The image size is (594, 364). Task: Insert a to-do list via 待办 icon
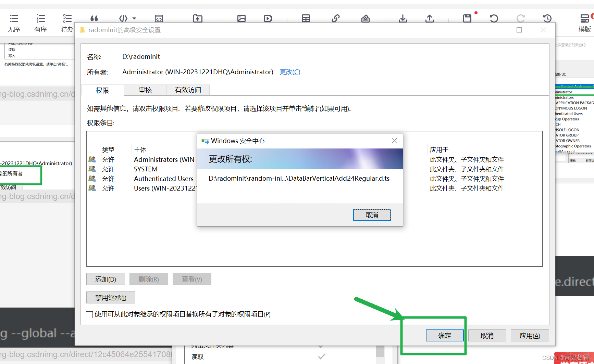pyautogui.click(x=67, y=23)
